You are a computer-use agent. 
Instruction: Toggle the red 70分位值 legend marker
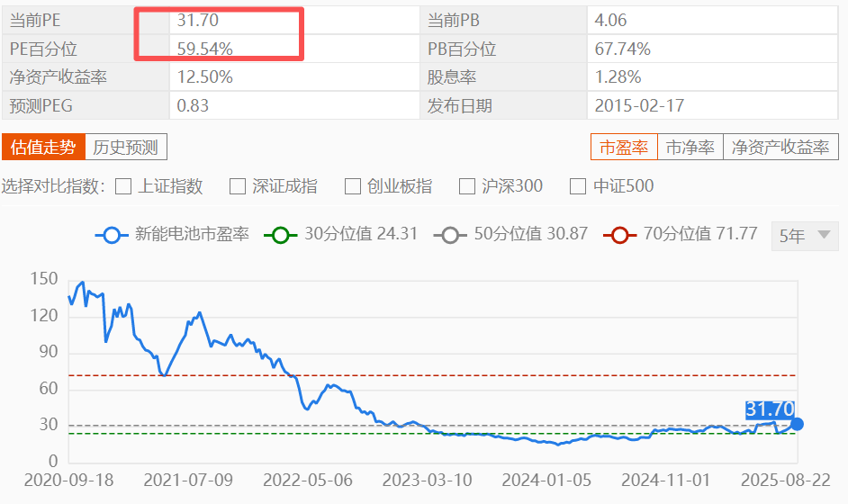pos(620,235)
